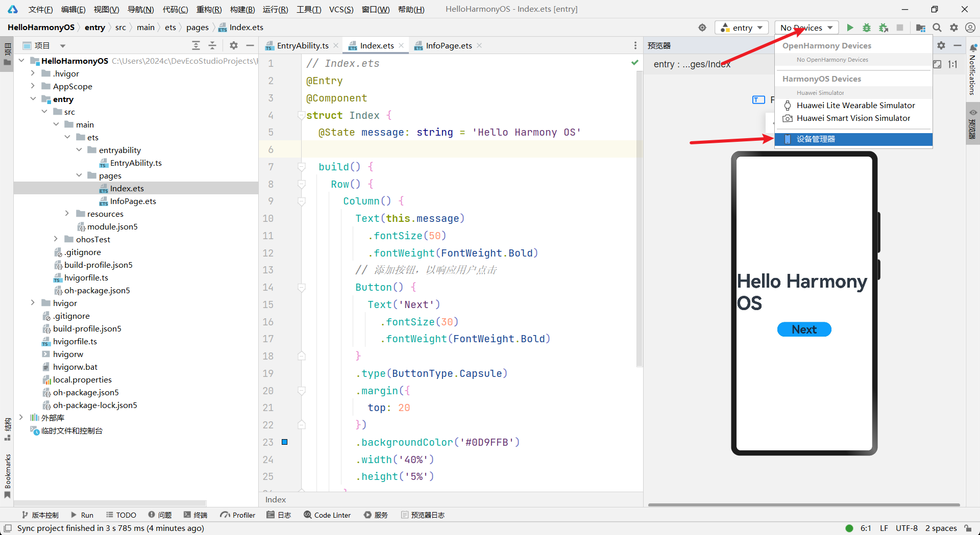The height and width of the screenshot is (535, 980).
Task: Click the gray stop button in toolbar
Action: click(900, 28)
